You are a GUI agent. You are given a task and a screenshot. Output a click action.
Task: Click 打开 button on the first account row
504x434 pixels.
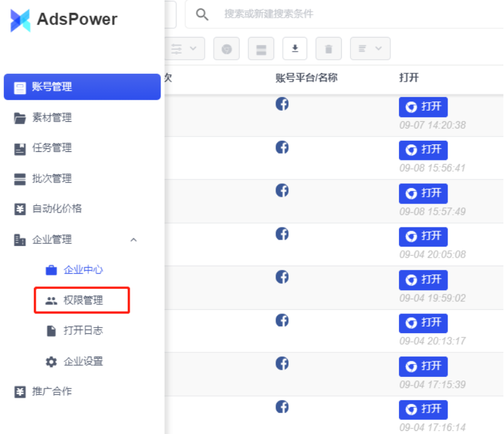point(423,106)
